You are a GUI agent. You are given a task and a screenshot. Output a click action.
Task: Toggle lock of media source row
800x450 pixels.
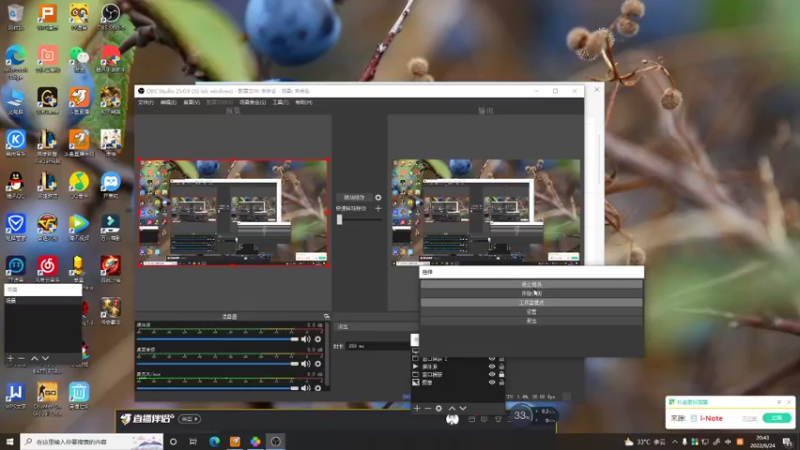click(x=502, y=366)
